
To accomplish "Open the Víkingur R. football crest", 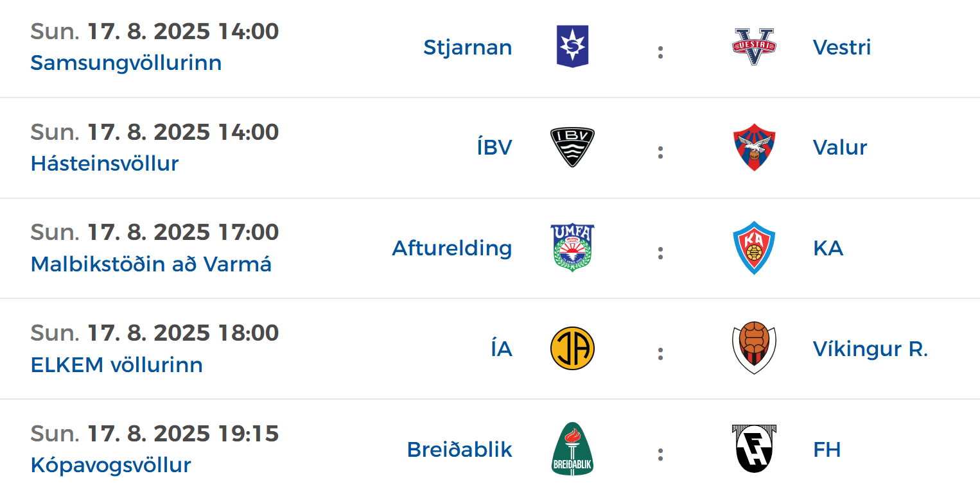I will click(754, 348).
